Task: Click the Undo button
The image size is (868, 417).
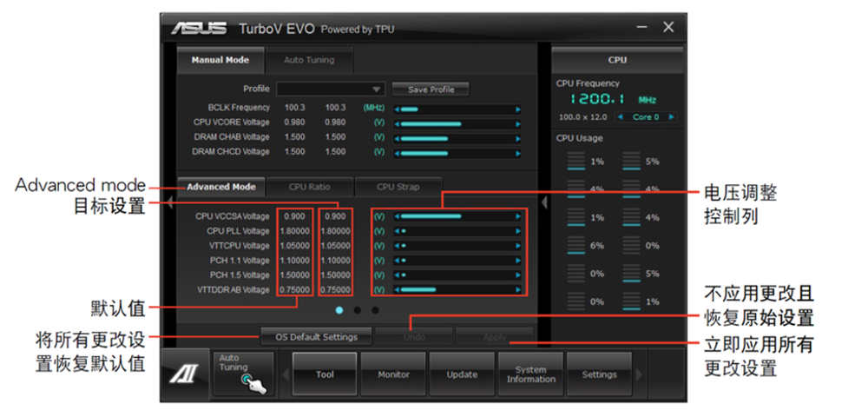Action: [414, 337]
